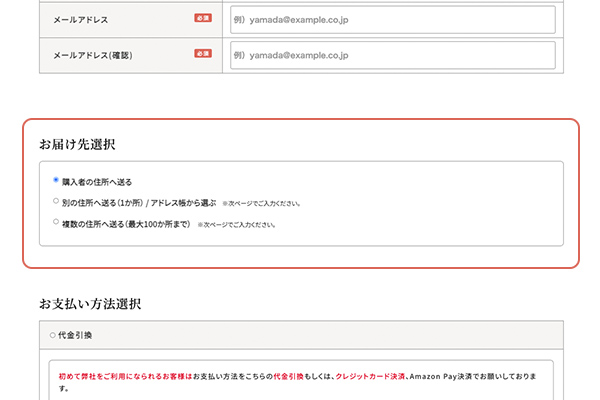Viewport: 600px width, 400px height.
Task: Click the メールアドレス field label
Action: [x=81, y=19]
